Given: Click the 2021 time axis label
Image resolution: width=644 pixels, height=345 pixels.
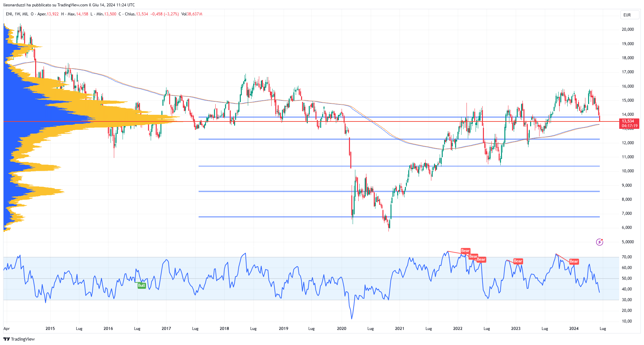Looking at the screenshot, I should pos(400,329).
